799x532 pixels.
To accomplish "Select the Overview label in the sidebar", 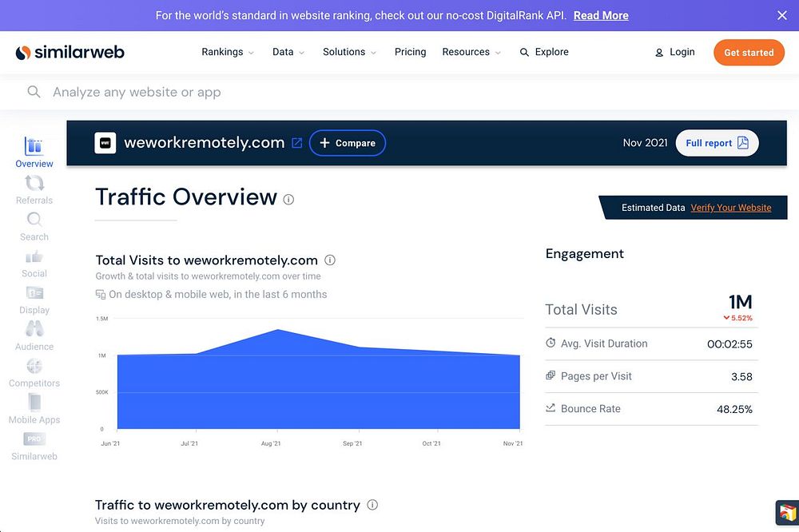I will coord(34,164).
